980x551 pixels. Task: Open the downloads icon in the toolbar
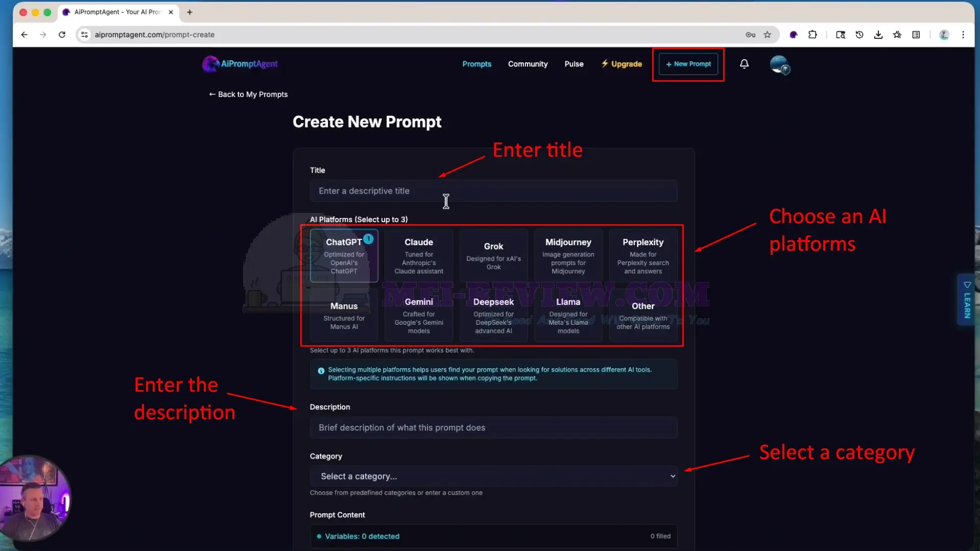pos(878,35)
